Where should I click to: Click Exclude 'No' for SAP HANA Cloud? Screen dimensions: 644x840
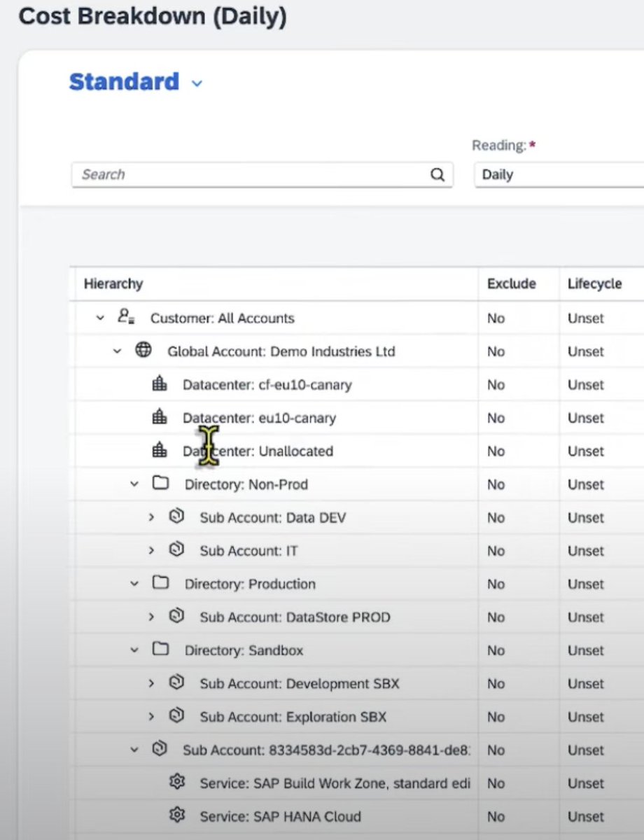click(x=496, y=816)
